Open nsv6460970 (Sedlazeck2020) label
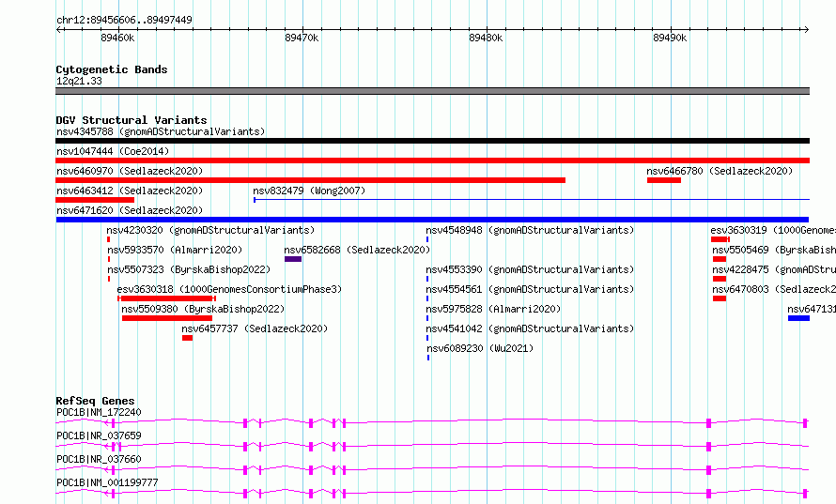This screenshot has width=836, height=504. [130, 171]
